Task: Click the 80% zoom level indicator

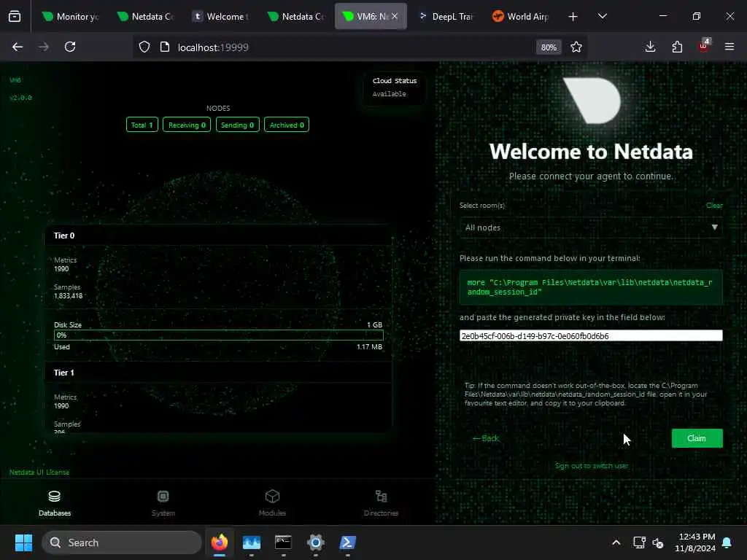Action: pyautogui.click(x=549, y=47)
